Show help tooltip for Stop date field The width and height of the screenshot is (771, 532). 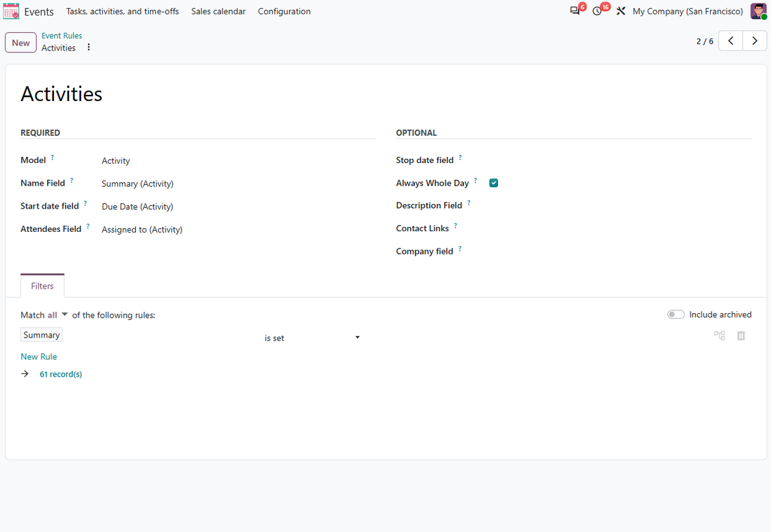coord(461,158)
